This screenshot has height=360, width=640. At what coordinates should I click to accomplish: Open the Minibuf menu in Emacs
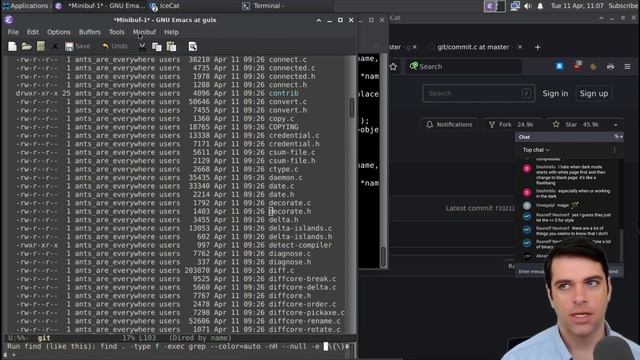pos(144,32)
